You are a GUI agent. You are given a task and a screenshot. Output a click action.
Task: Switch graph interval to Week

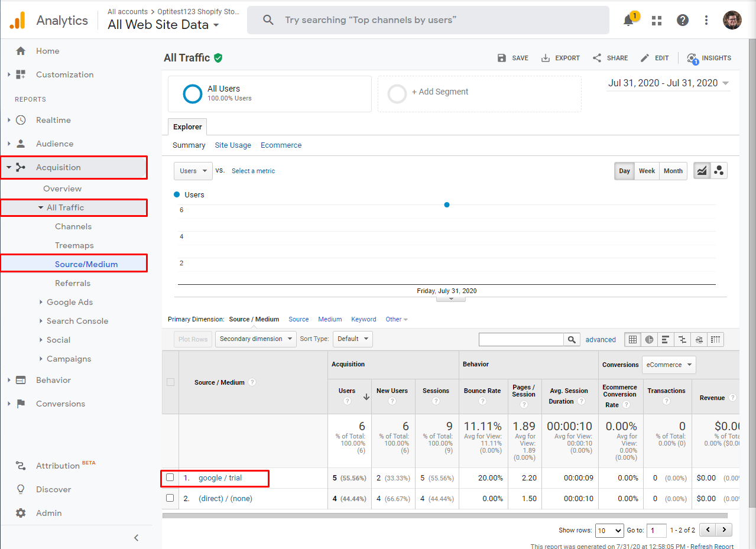(x=647, y=171)
